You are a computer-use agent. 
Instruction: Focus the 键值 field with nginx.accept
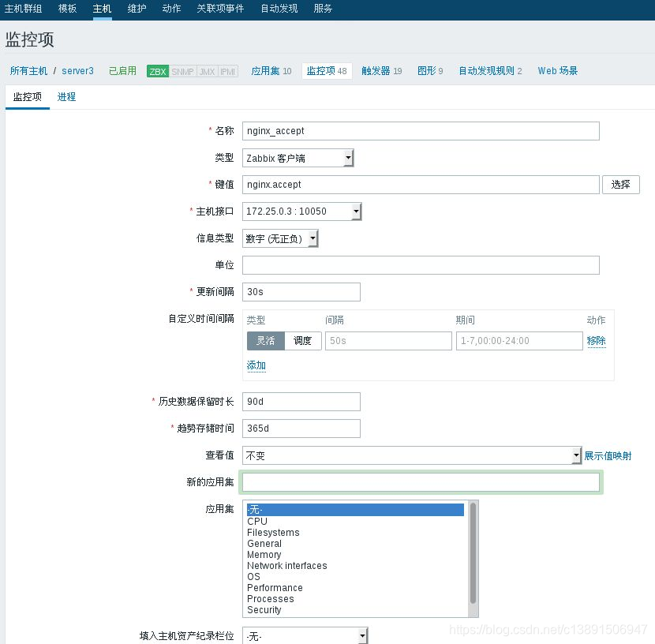coord(421,185)
